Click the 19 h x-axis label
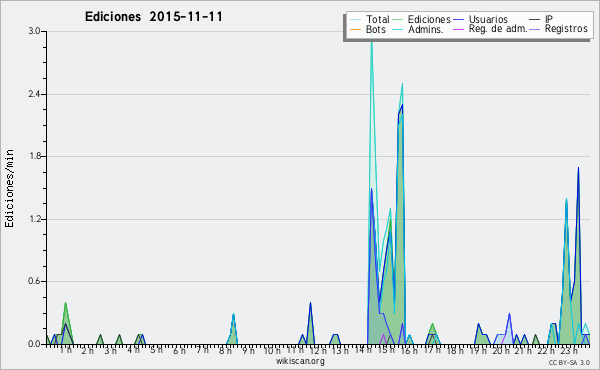The image size is (600, 370). pos(478,350)
